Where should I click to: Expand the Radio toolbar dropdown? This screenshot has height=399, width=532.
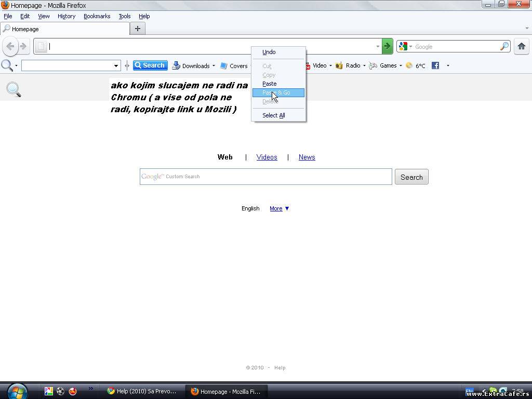pos(364,66)
